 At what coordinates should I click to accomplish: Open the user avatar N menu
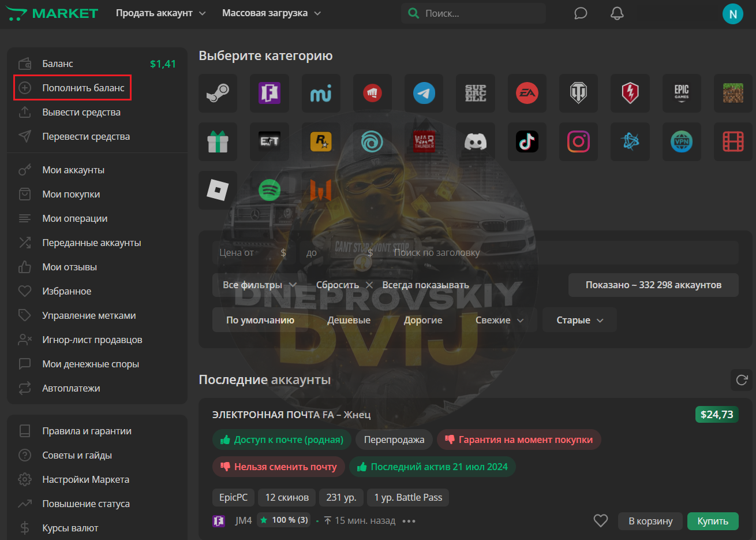coord(733,14)
